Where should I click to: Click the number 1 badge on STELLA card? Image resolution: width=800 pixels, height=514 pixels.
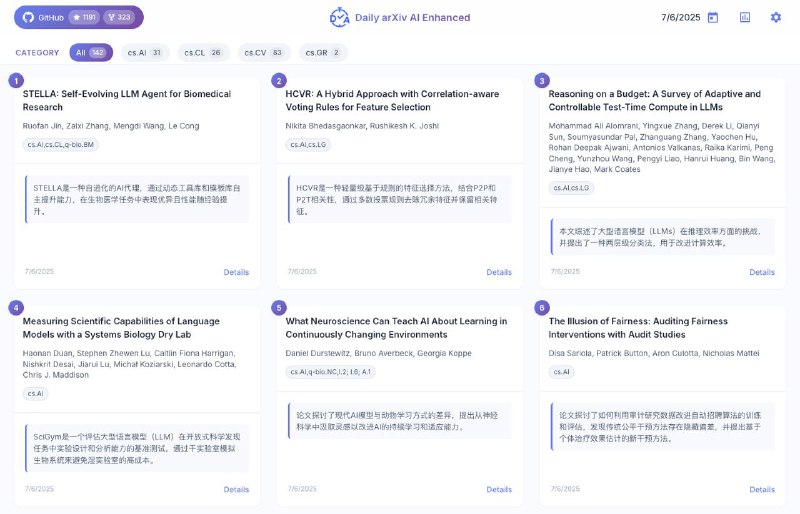point(16,80)
